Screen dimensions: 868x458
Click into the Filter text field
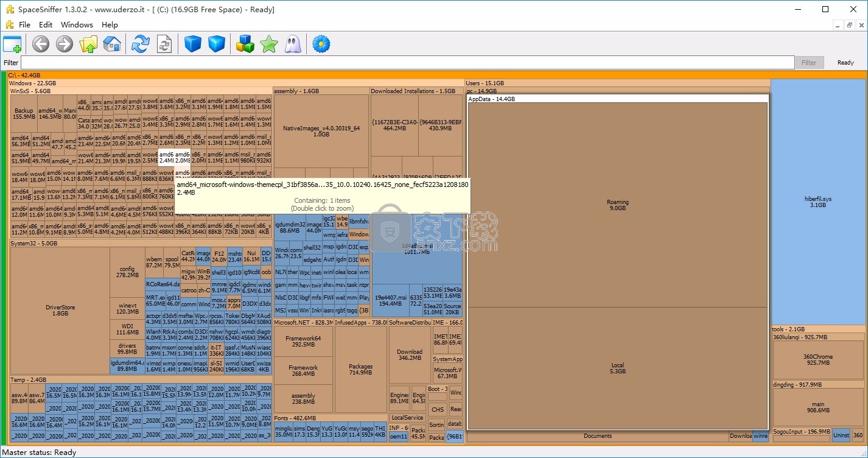[407, 62]
